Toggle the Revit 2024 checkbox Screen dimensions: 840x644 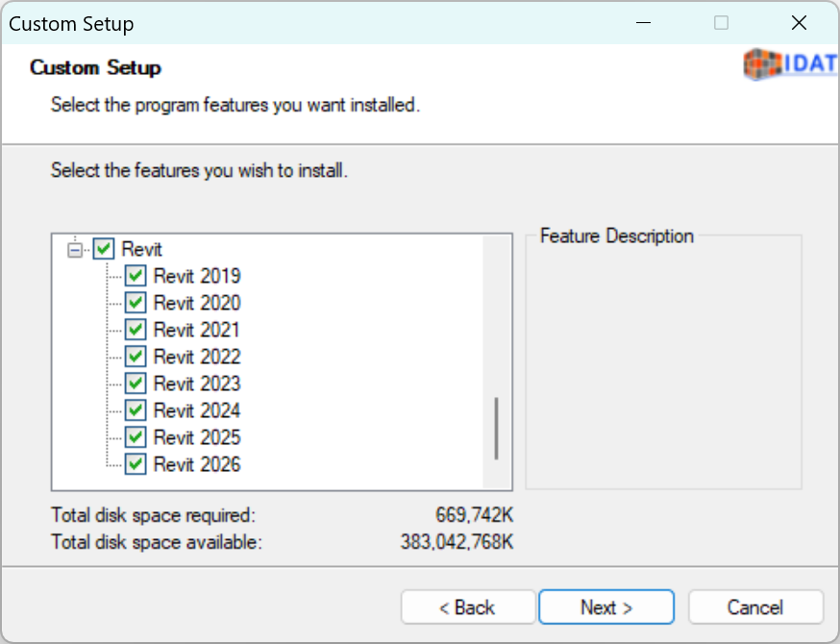[x=136, y=410]
